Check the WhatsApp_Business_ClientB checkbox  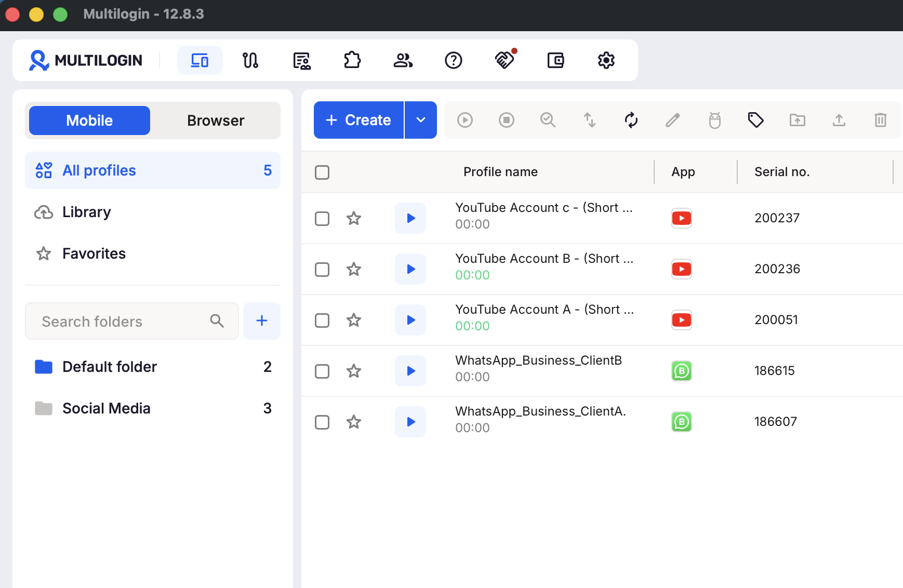tap(322, 371)
